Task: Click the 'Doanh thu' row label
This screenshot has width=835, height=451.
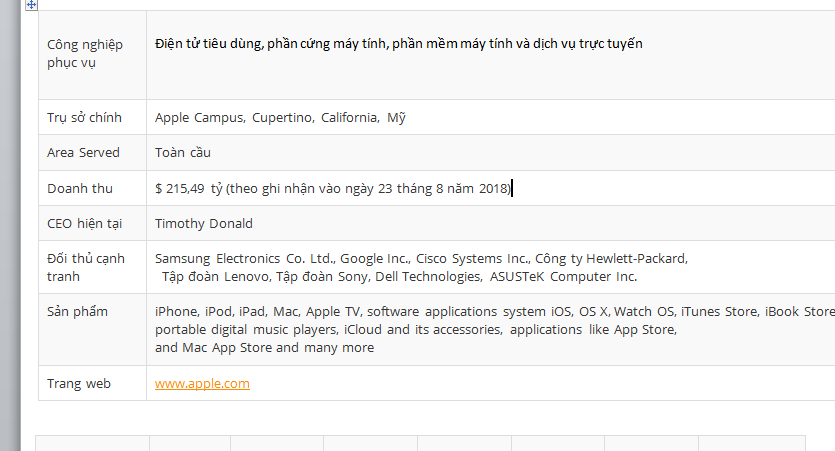Action: tap(80, 188)
